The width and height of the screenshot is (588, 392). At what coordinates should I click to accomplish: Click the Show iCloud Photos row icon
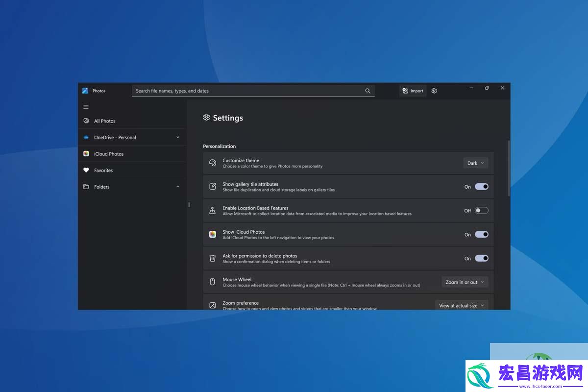213,234
